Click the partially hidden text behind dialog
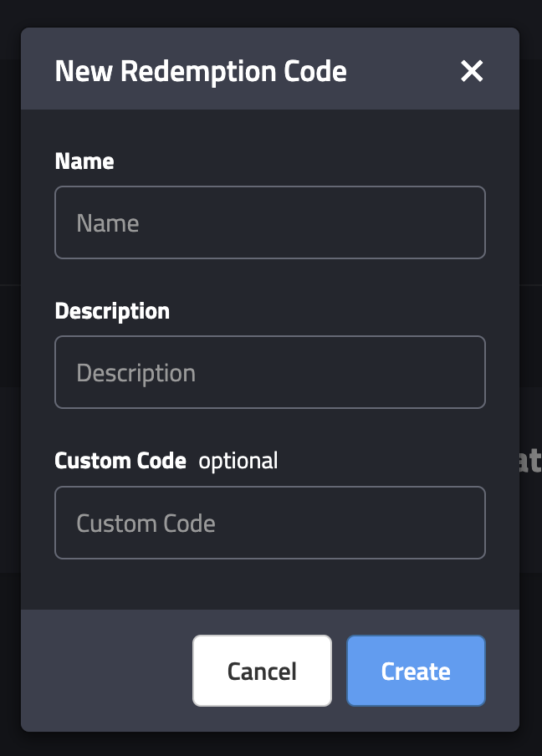Screen dimensions: 542x756 click(530, 461)
